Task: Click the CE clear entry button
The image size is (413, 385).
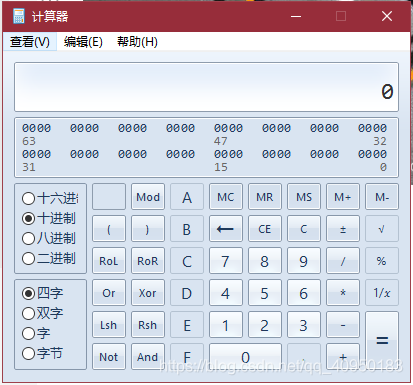Action: [265, 229]
